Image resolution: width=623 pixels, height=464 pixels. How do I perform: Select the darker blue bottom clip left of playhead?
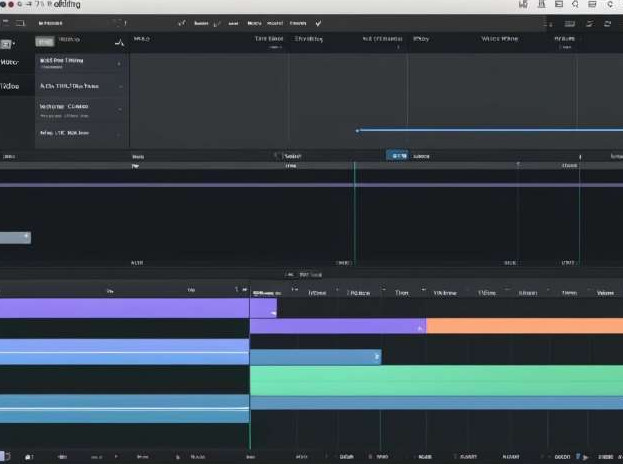(124, 409)
